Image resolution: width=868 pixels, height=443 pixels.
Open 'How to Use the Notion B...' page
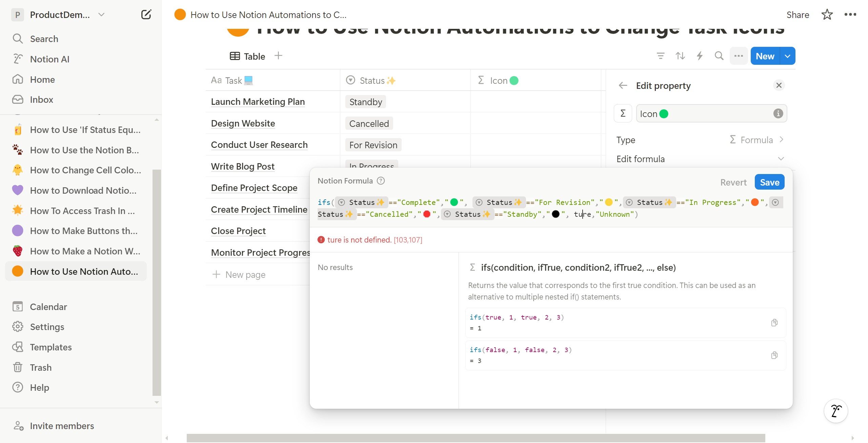coord(76,150)
